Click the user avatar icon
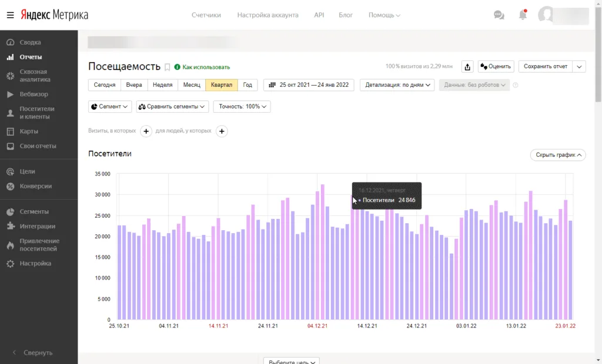The width and height of the screenshot is (602, 364). point(545,15)
